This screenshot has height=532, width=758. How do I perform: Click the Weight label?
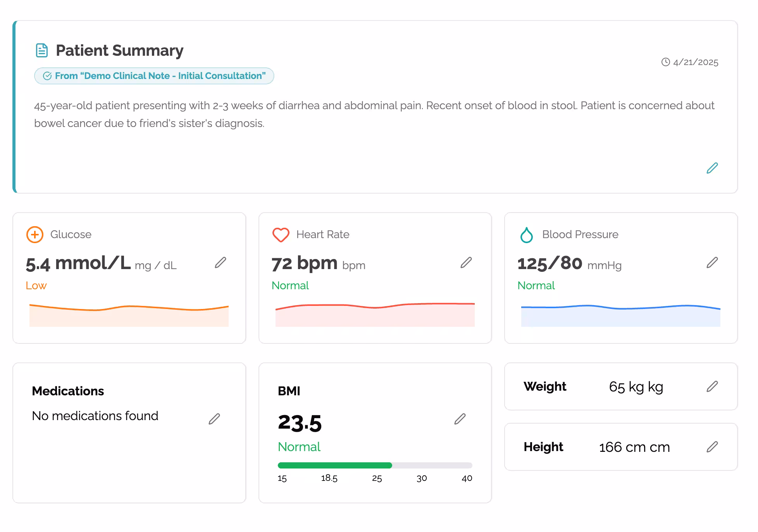[545, 386]
